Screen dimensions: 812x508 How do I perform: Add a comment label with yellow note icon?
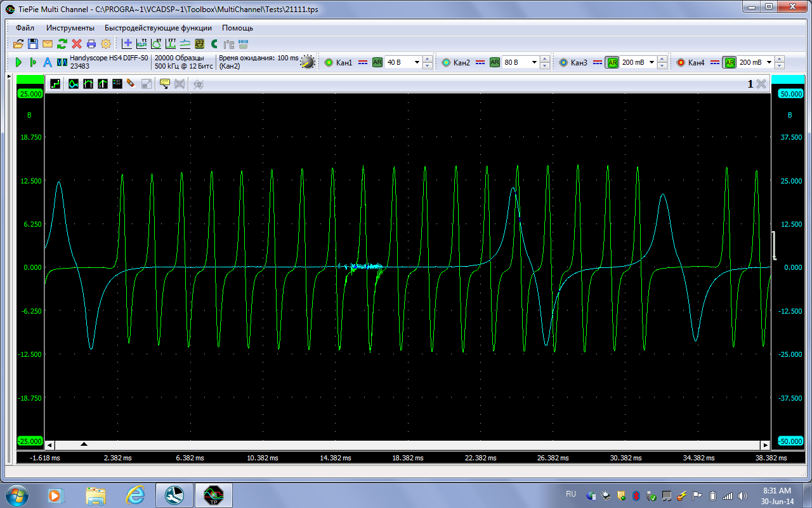tap(164, 83)
